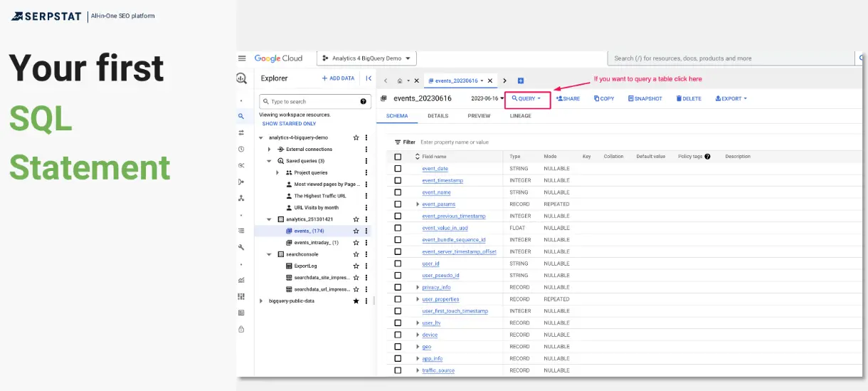868x391 pixels.
Task: Expand the privacy_info record field
Action: [418, 288]
